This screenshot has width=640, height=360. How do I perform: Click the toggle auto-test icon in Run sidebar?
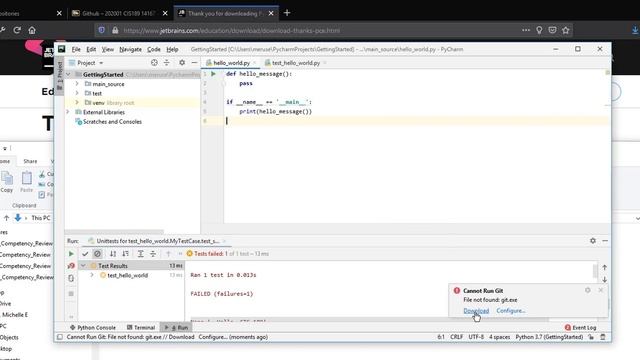[71, 278]
